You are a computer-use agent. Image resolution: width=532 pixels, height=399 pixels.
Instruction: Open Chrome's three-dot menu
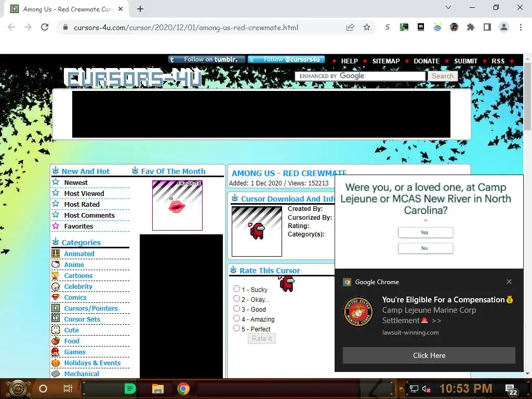pyautogui.click(x=521, y=27)
